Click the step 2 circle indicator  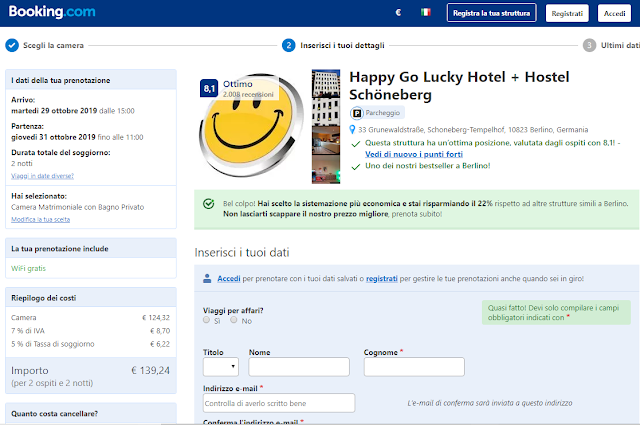pyautogui.click(x=289, y=45)
